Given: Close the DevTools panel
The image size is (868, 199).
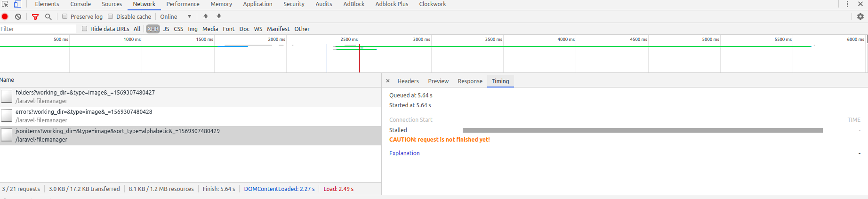Looking at the screenshot, I should coord(860,4).
